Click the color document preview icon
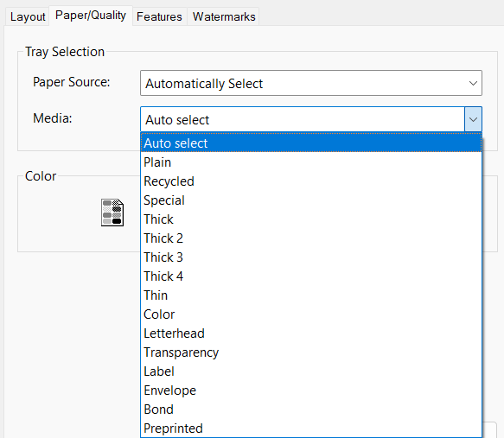This screenshot has width=504, height=438. pos(112,213)
